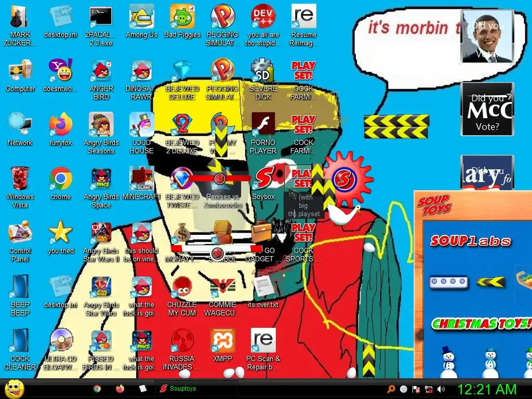Click the orange magnifier tray icon

(x=391, y=389)
